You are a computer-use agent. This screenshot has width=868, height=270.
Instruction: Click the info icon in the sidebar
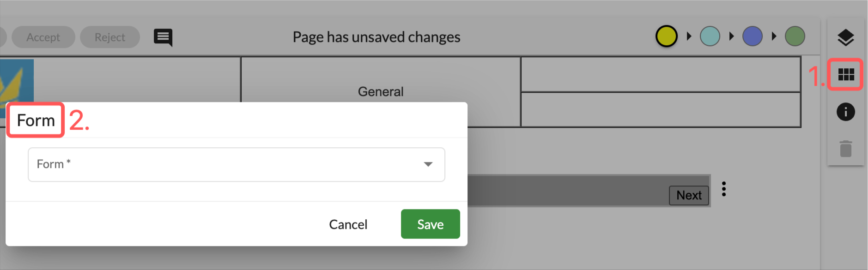click(x=845, y=112)
